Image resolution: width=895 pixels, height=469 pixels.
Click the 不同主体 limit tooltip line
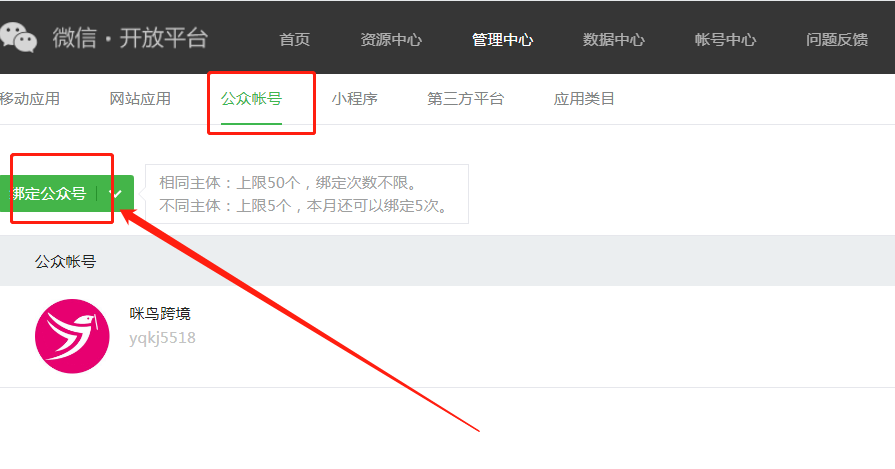click(305, 205)
